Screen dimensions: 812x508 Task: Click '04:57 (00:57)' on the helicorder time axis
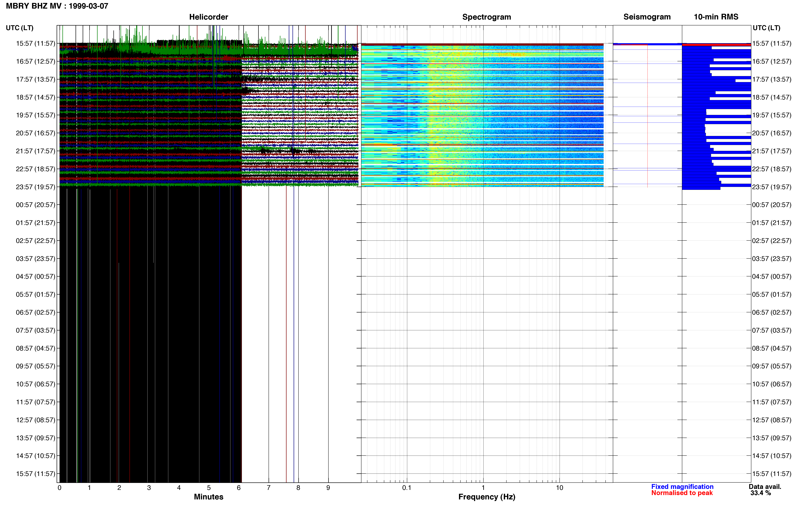coord(36,277)
